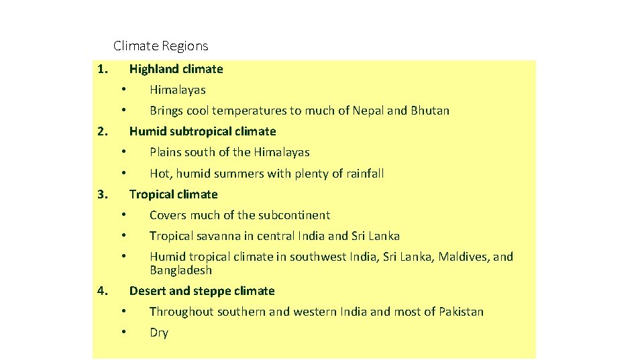Click the 'Humid subtropical climate' heading
The width and height of the screenshot is (644, 362).
coord(203,131)
